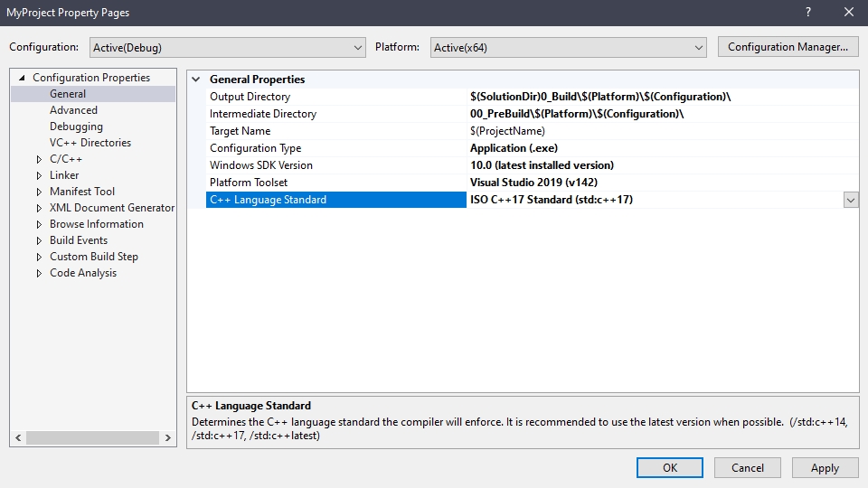
Task: Select the Build Events label
Action: (79, 240)
